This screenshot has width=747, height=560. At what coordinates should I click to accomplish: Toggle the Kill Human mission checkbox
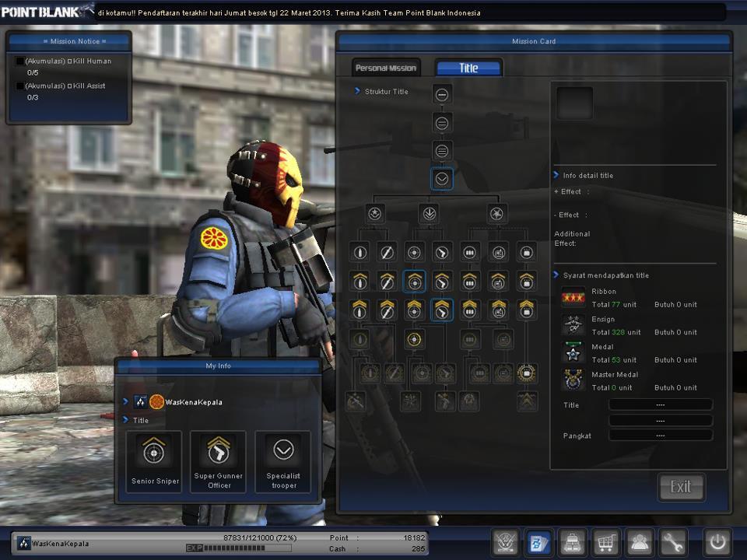pos(20,61)
